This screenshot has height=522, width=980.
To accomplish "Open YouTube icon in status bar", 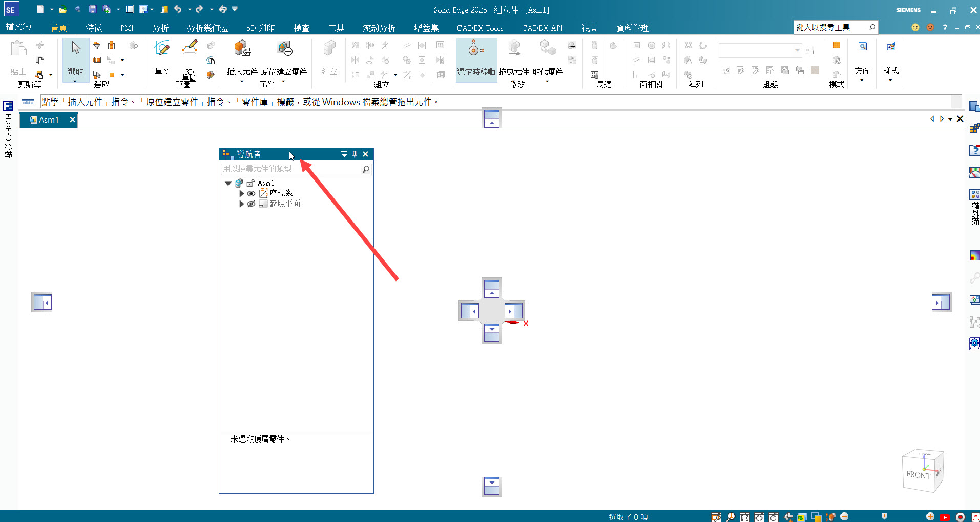I will pos(945,517).
